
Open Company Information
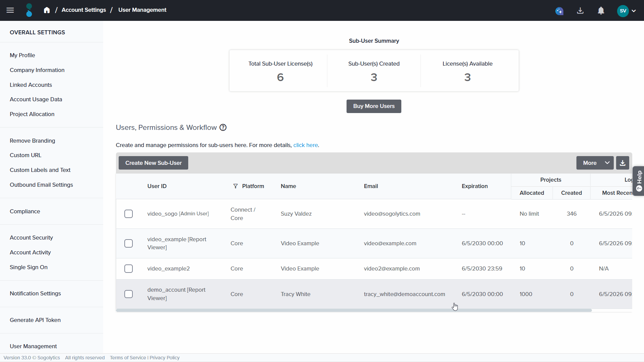37,70
